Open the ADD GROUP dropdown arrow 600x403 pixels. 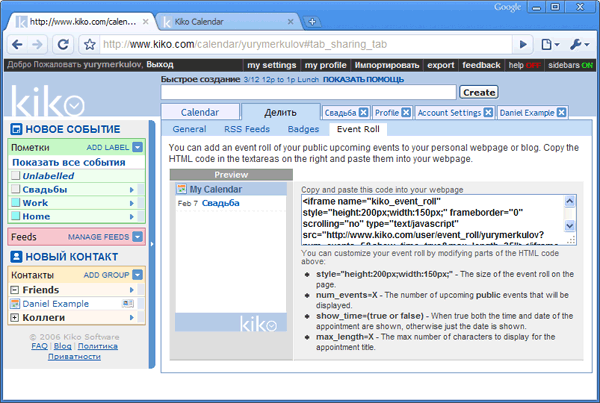[x=137, y=274]
